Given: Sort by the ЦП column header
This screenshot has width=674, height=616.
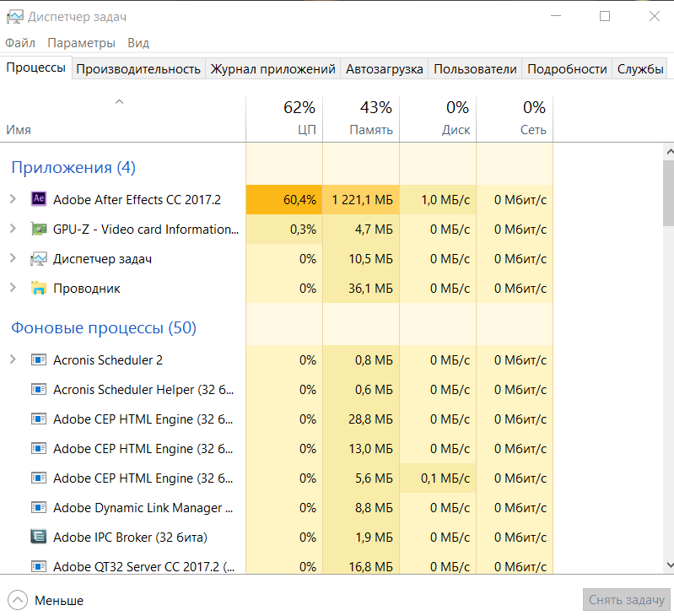Looking at the screenshot, I should [284, 119].
